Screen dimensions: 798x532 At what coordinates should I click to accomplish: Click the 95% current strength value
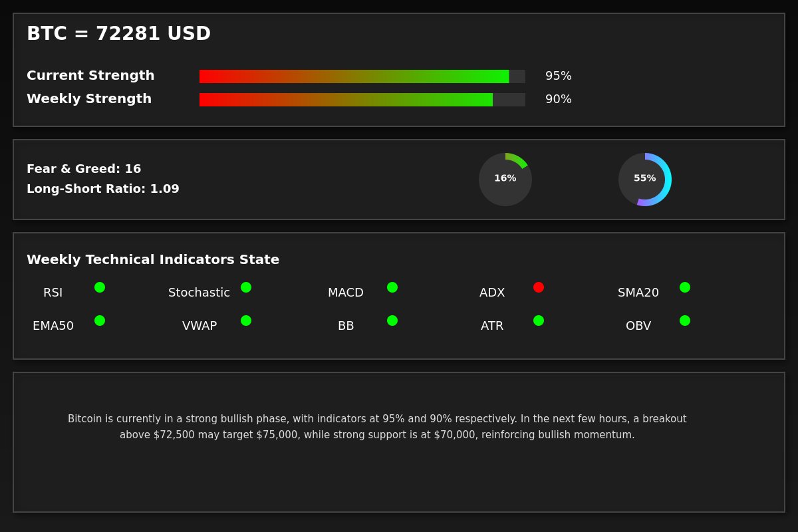(559, 76)
